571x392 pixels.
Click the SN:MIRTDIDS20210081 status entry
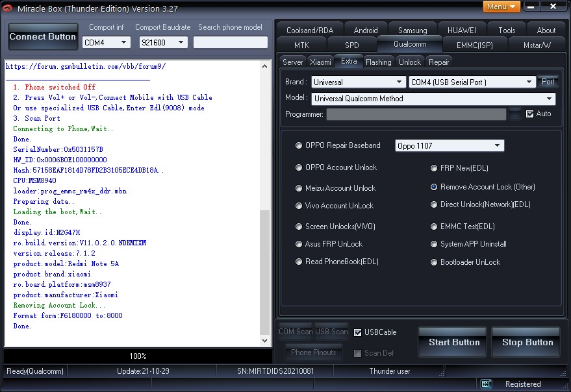point(275,371)
